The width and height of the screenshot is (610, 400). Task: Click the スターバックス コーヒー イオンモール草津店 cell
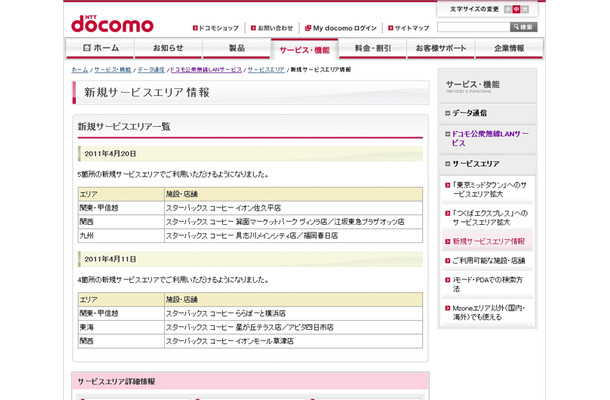(293, 341)
